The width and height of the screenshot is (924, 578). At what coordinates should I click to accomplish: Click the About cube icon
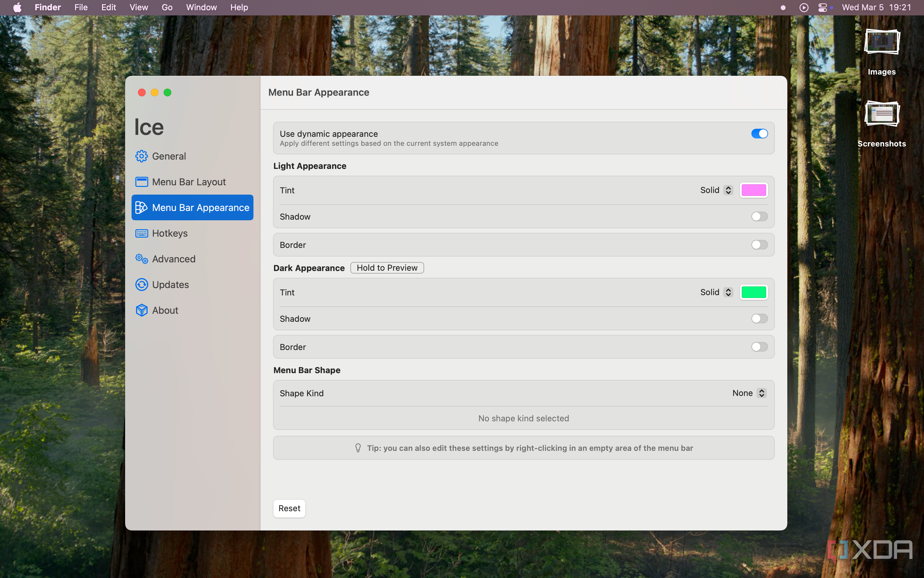tap(141, 310)
